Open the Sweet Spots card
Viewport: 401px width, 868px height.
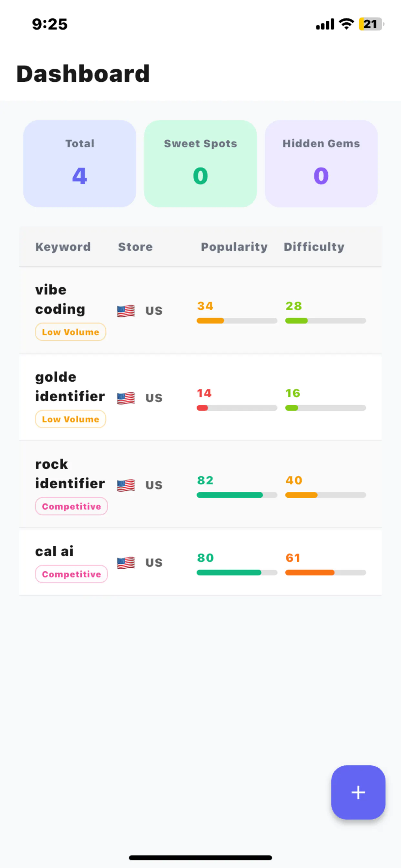point(200,164)
